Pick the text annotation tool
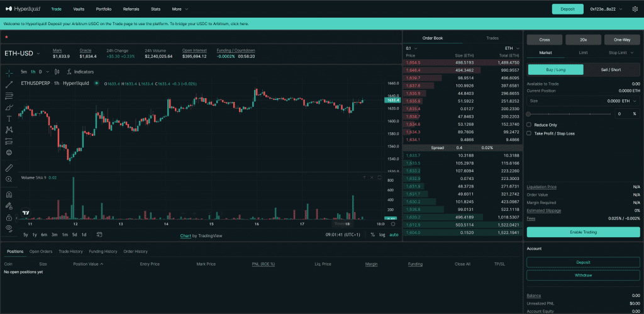This screenshot has height=314, width=644. pyautogui.click(x=9, y=118)
